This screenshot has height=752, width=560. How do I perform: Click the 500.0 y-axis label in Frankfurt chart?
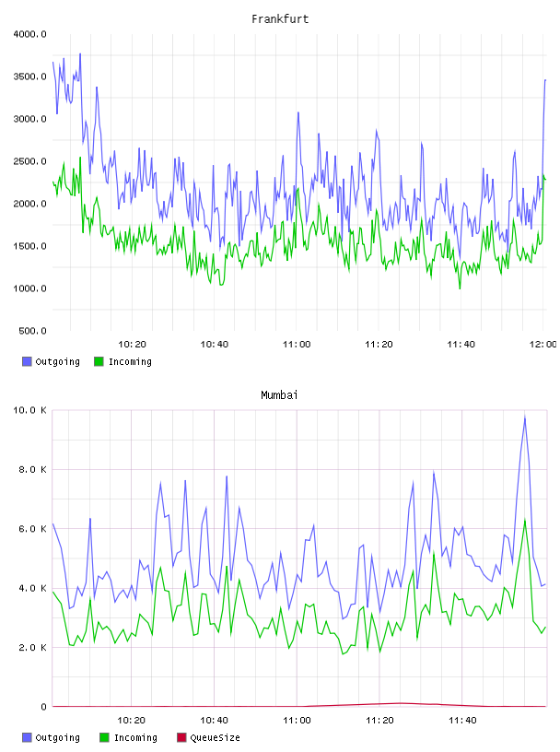(32, 331)
